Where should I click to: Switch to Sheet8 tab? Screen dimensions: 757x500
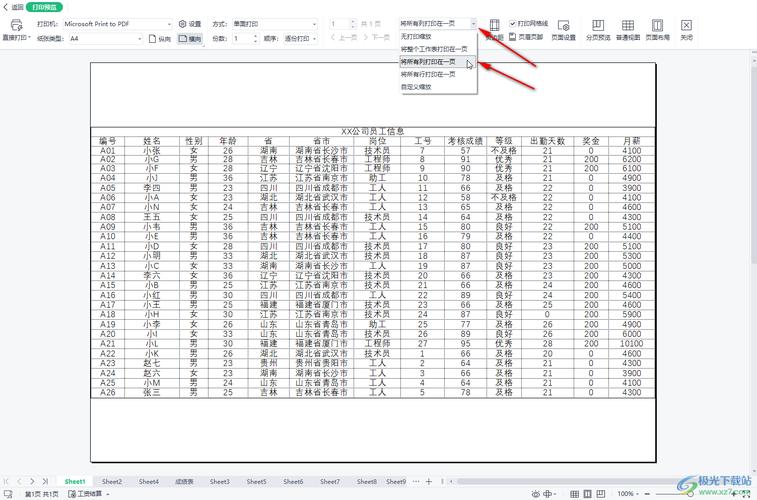click(366, 481)
